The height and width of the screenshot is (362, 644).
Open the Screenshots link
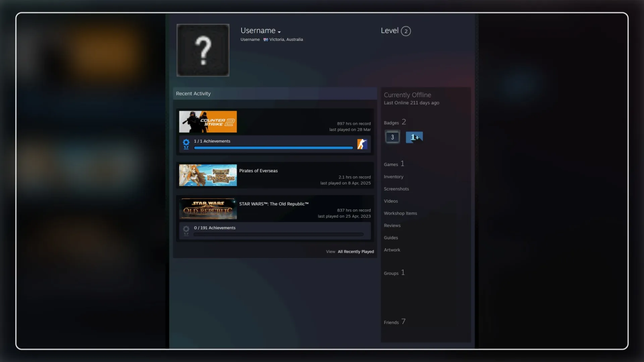click(x=396, y=189)
